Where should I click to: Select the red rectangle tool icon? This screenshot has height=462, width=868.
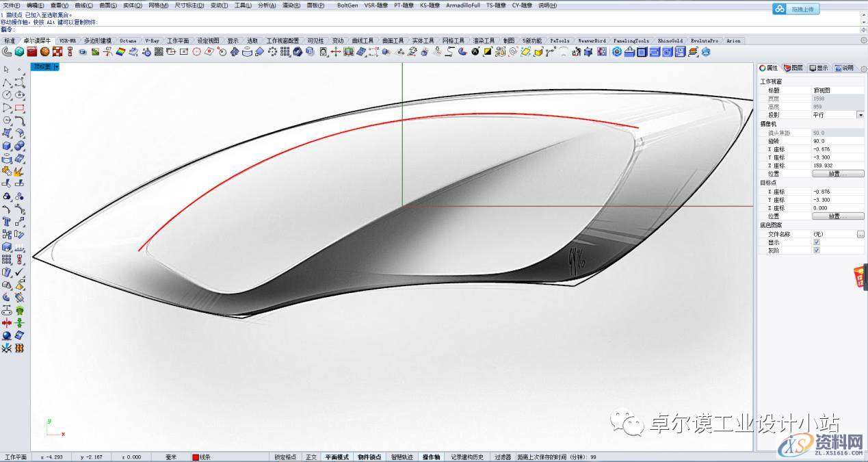(x=20, y=107)
